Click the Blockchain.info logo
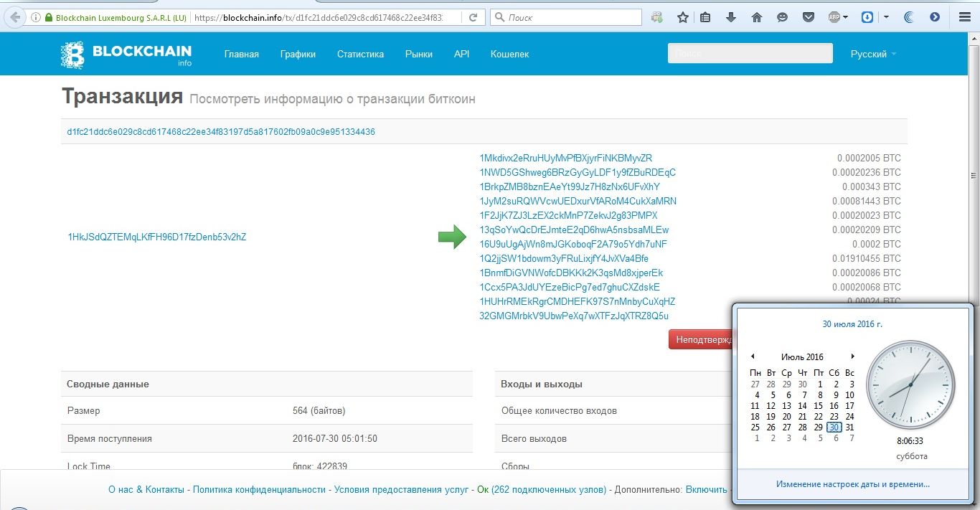 click(x=126, y=54)
